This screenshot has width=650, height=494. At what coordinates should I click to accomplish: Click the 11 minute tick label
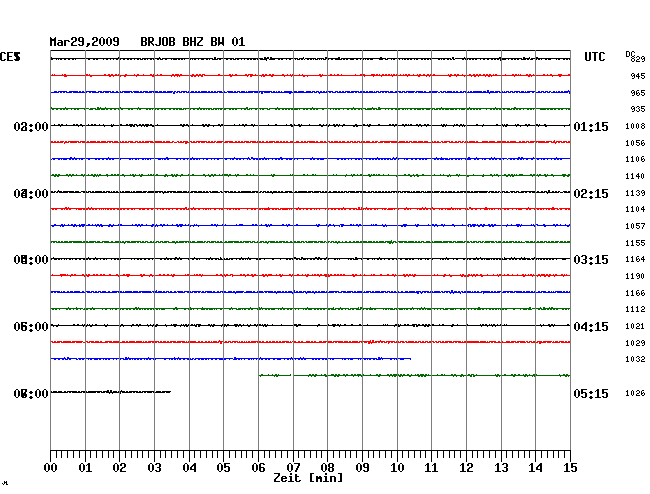coord(431,468)
